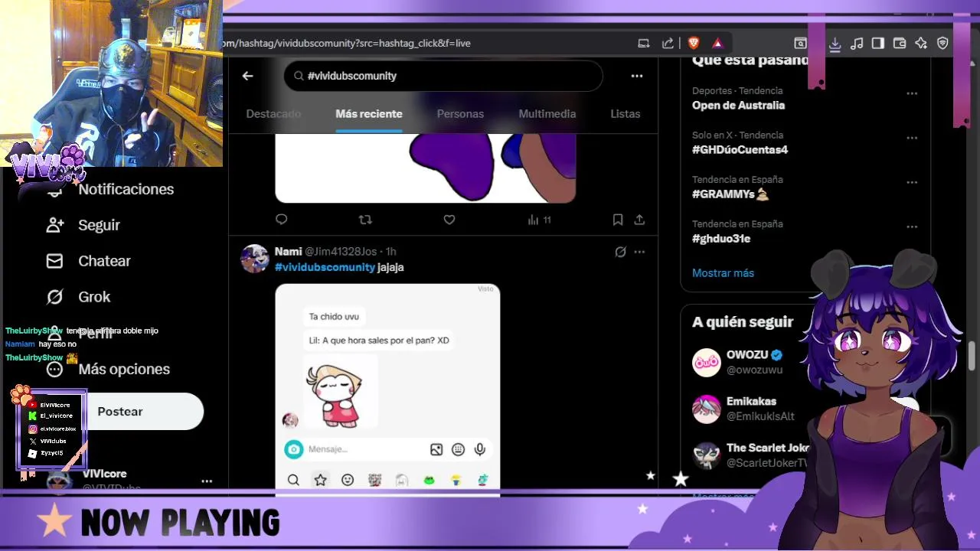This screenshot has width=980, height=551.
Task: Open options for #ghduo31e trend
Action: pos(912,227)
